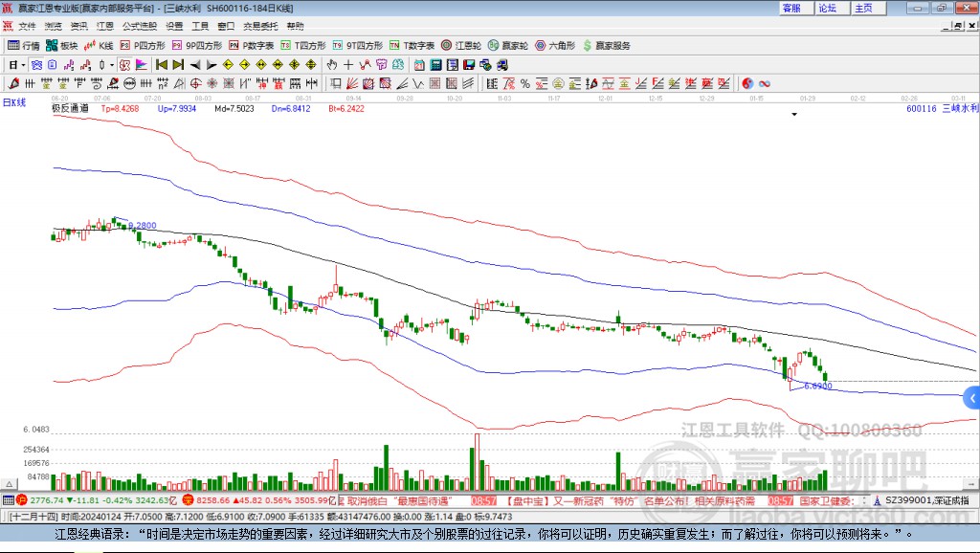
Task: Select the red pencil drawing tool
Action: tap(13, 84)
